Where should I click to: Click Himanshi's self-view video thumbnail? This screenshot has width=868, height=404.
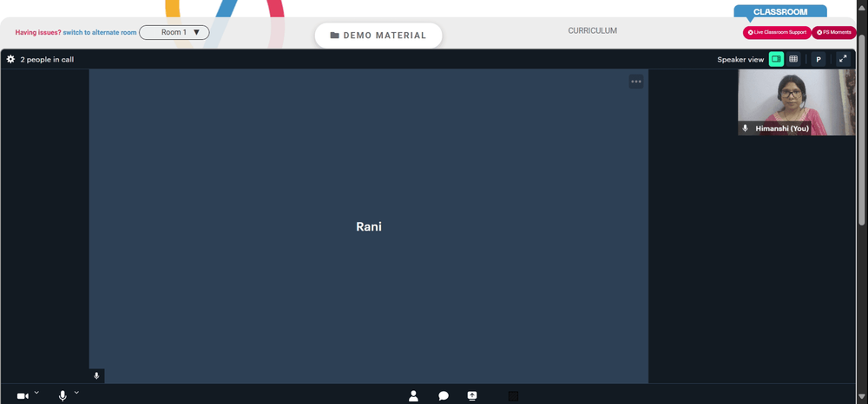click(x=796, y=101)
